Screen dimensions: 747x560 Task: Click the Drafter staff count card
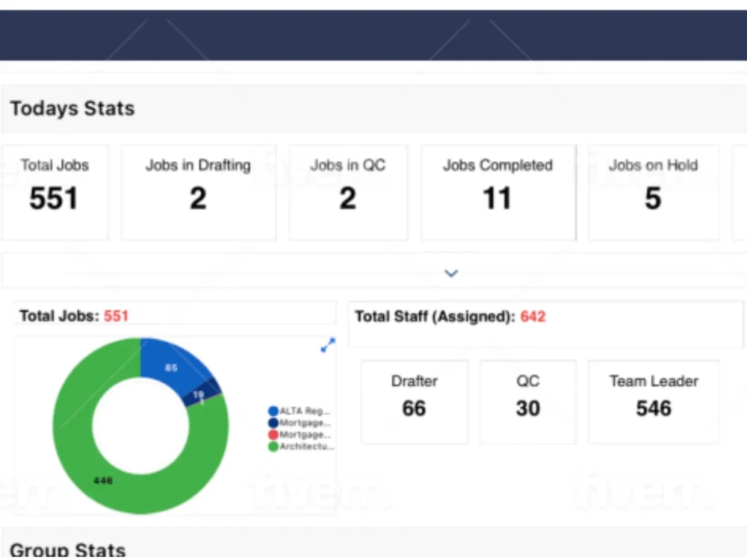(414, 401)
